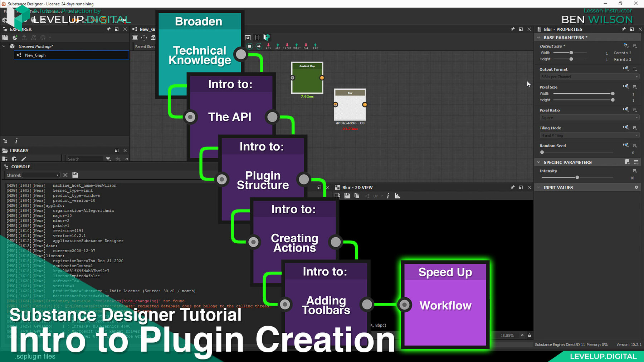644x362 pixels.
Task: Copy the image using the 2D View copy icon
Action: (357, 196)
